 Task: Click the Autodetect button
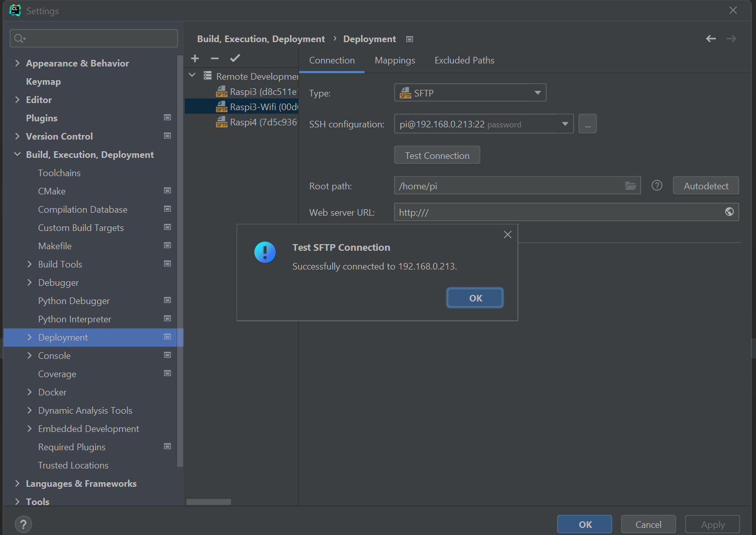[x=706, y=186]
